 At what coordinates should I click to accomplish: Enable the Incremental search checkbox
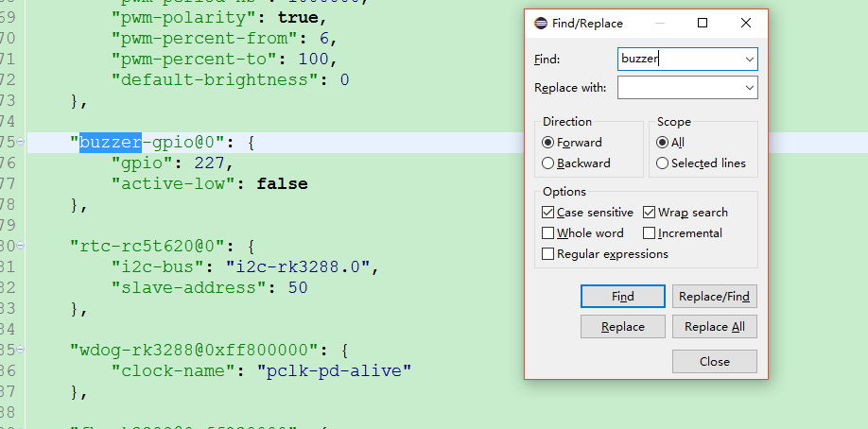pyautogui.click(x=650, y=233)
